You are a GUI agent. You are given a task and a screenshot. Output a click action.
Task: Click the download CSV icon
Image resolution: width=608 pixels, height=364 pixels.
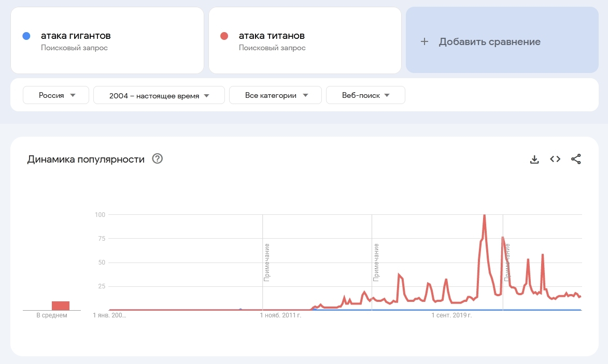[534, 159]
